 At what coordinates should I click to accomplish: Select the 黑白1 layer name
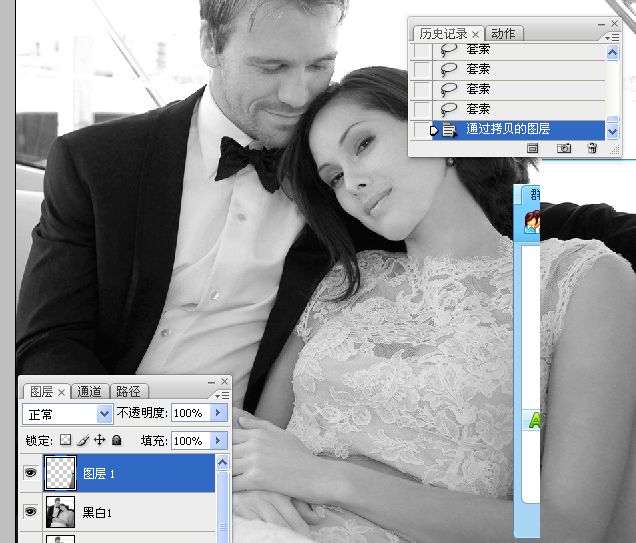coord(97,513)
